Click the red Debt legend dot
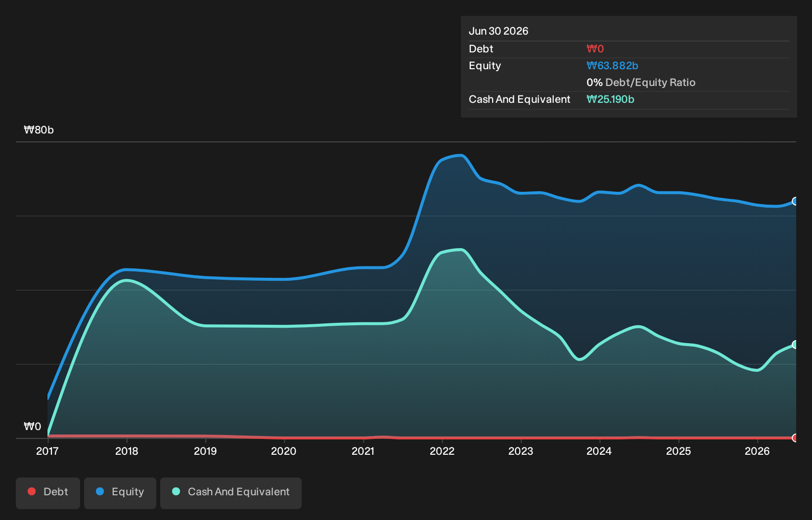Image resolution: width=812 pixels, height=520 pixels. [x=32, y=491]
